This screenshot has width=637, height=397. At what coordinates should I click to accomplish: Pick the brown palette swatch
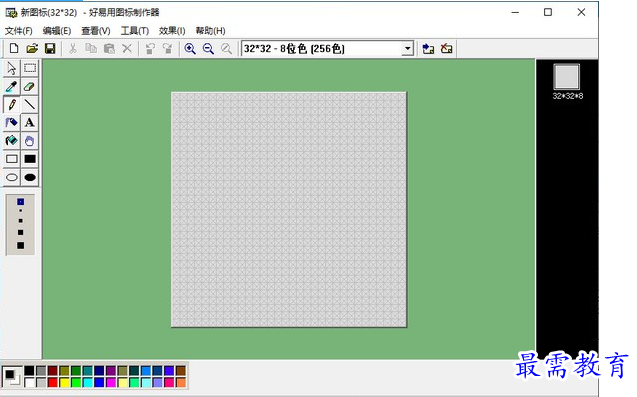click(x=181, y=371)
